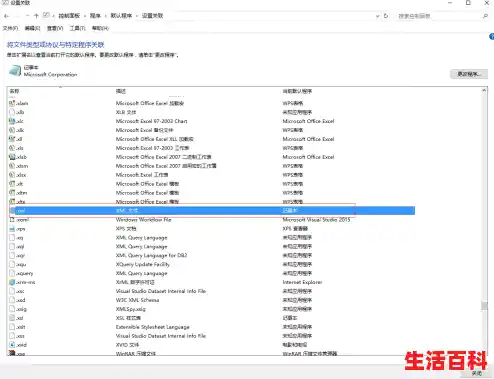Click the .xlsb binary workbook icon

coord(12,157)
